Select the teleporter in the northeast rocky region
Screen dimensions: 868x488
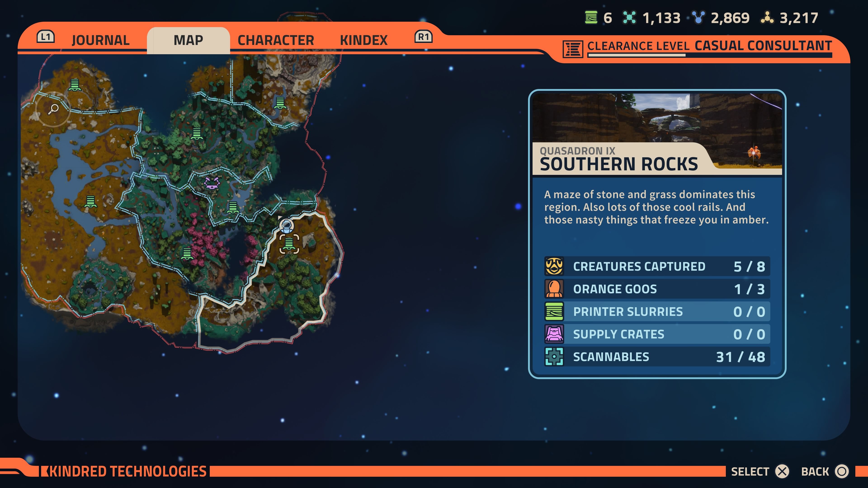point(280,103)
